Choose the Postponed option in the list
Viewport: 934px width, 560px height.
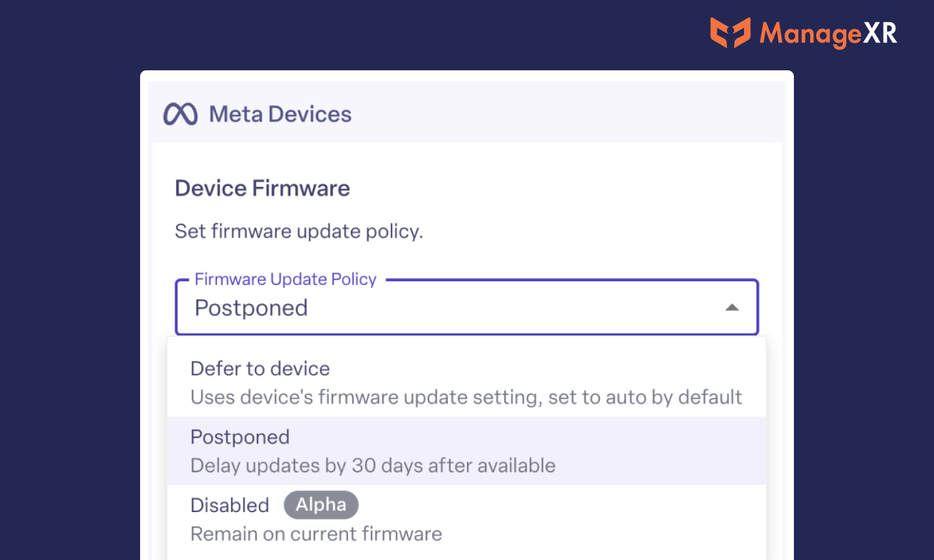[x=466, y=451]
